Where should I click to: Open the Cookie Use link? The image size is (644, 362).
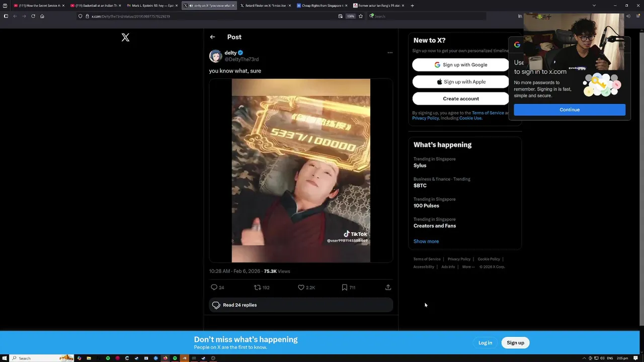tap(470, 118)
